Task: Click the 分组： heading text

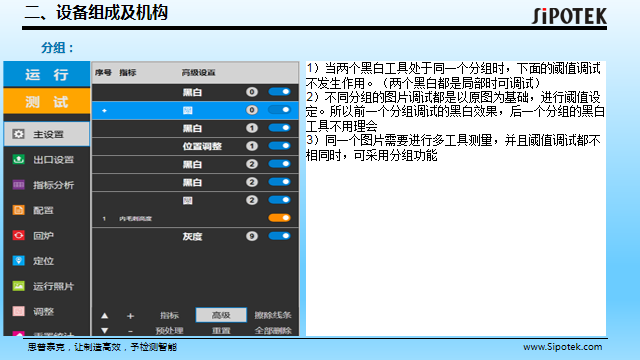Action: coord(57,48)
